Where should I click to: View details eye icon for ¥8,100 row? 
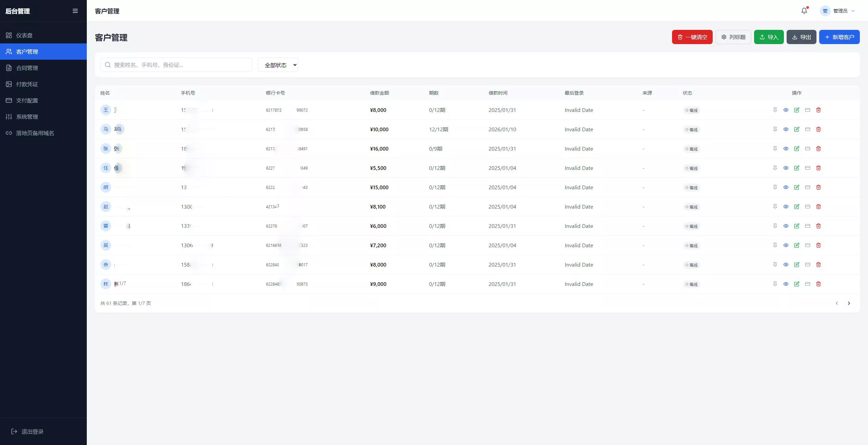coord(786,207)
